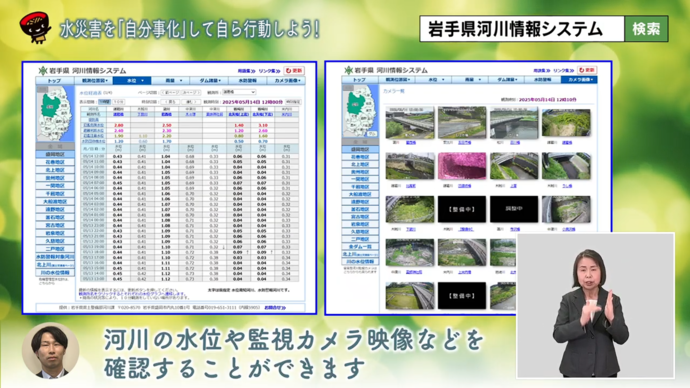Click the black 調整中 camera thumbnail
Screen dimensions: 690x388
514,209
